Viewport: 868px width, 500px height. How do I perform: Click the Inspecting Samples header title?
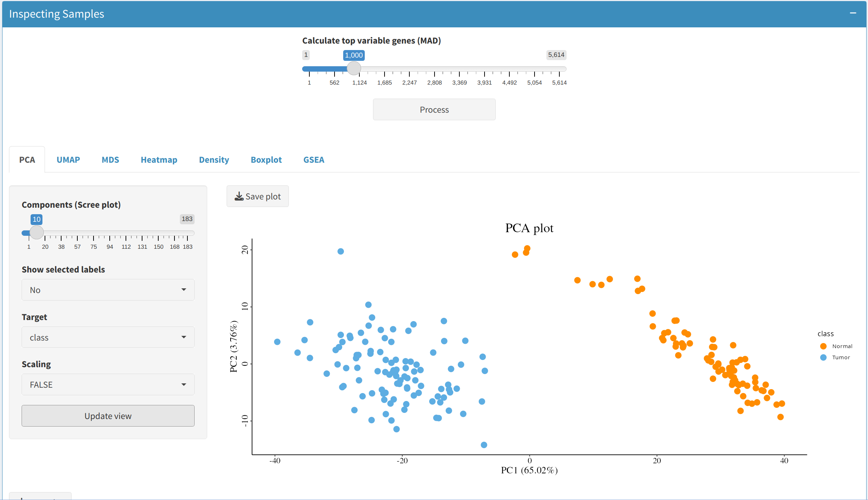56,14
